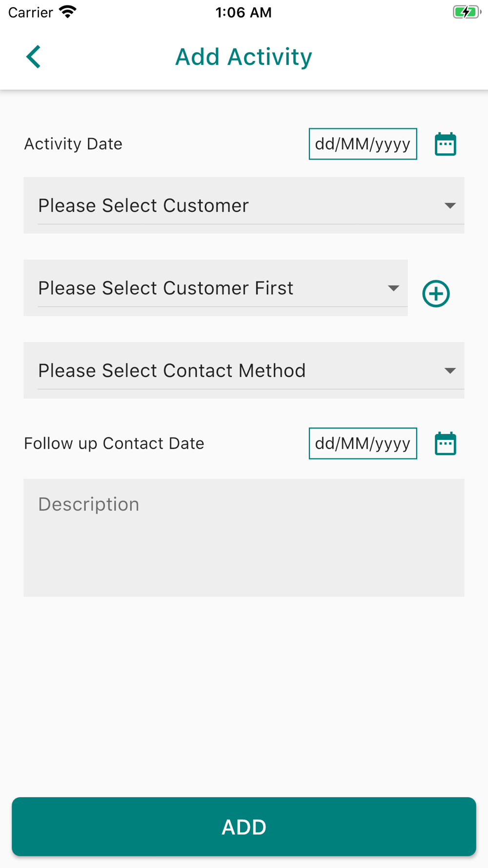Screen dimensions: 488x868
Task: Tap the Activity Date label
Action: (73, 144)
